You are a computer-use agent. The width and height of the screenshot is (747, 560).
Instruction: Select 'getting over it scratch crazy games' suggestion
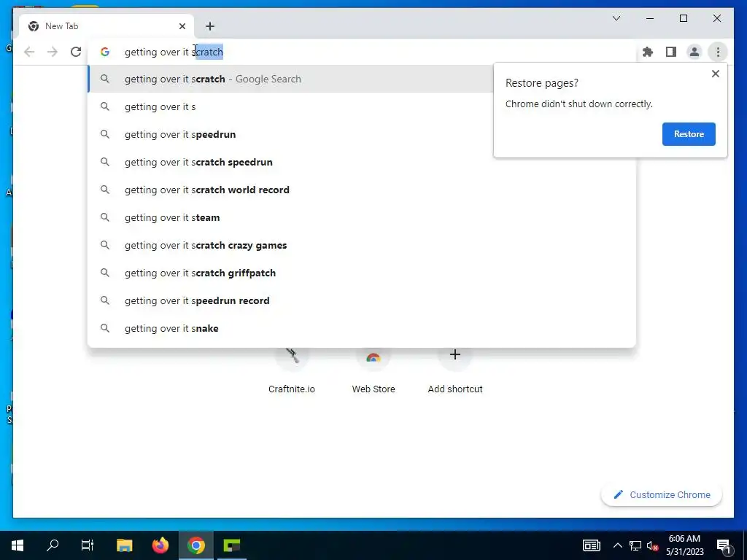coord(362,245)
